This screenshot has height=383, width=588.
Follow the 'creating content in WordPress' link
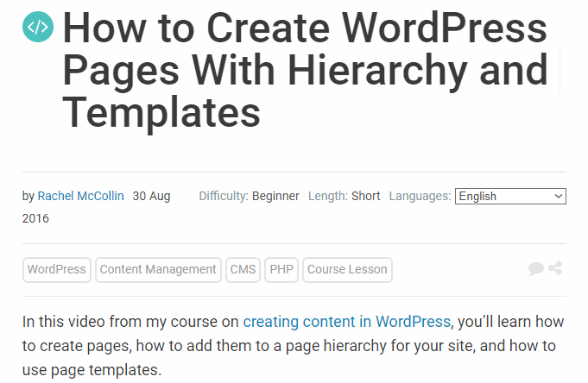[x=346, y=322]
